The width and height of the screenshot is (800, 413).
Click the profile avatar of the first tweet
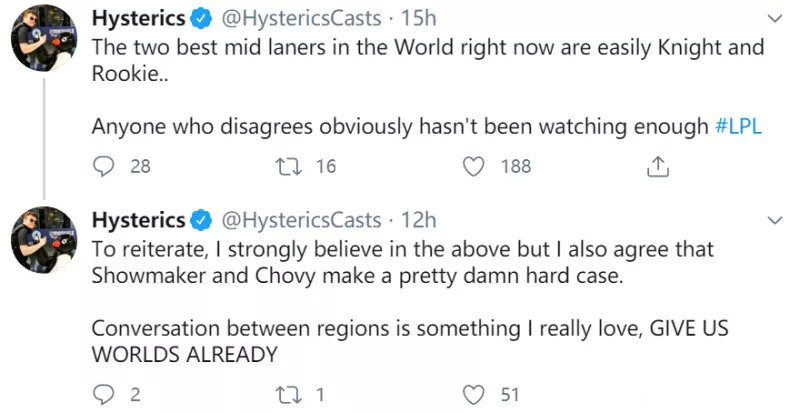(x=44, y=38)
